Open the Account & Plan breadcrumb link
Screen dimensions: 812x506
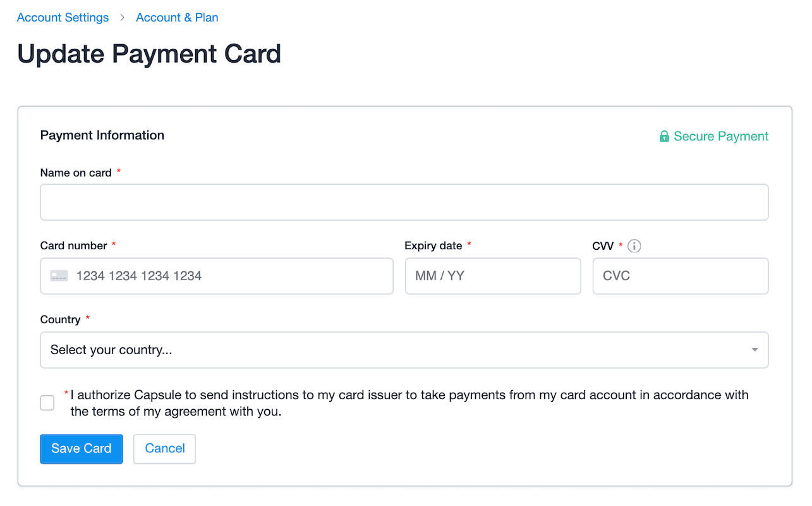coord(177,18)
